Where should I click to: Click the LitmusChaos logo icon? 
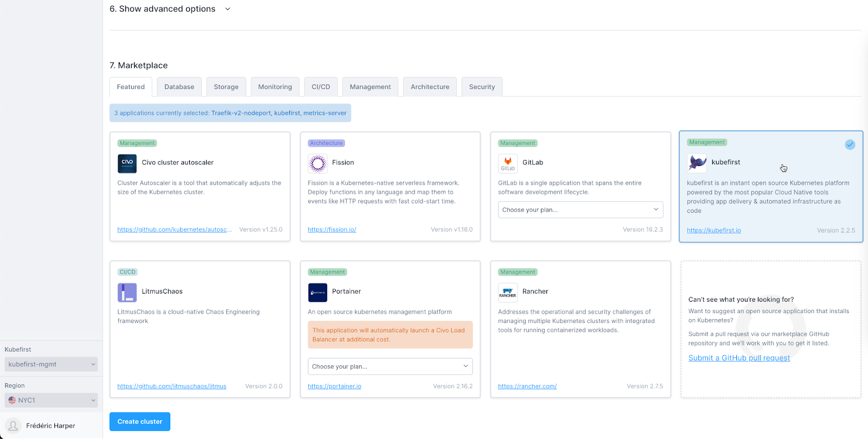tap(127, 292)
